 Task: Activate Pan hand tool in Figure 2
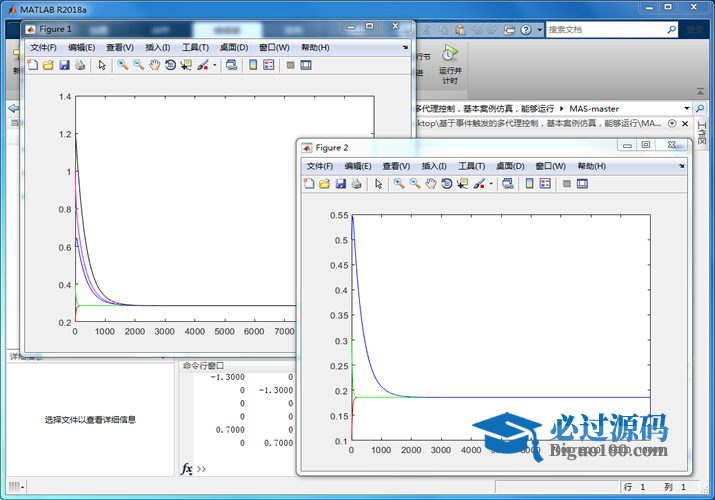point(431,184)
